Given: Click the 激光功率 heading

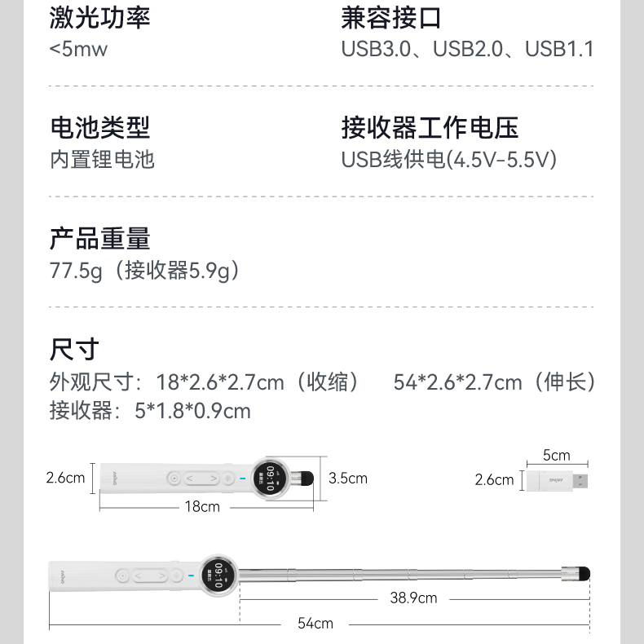Looking at the screenshot, I should 100,18.
